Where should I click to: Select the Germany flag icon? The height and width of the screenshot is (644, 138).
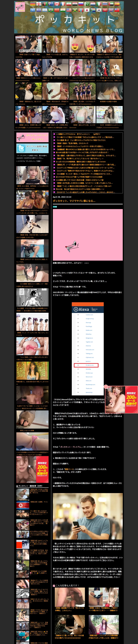point(33,4)
